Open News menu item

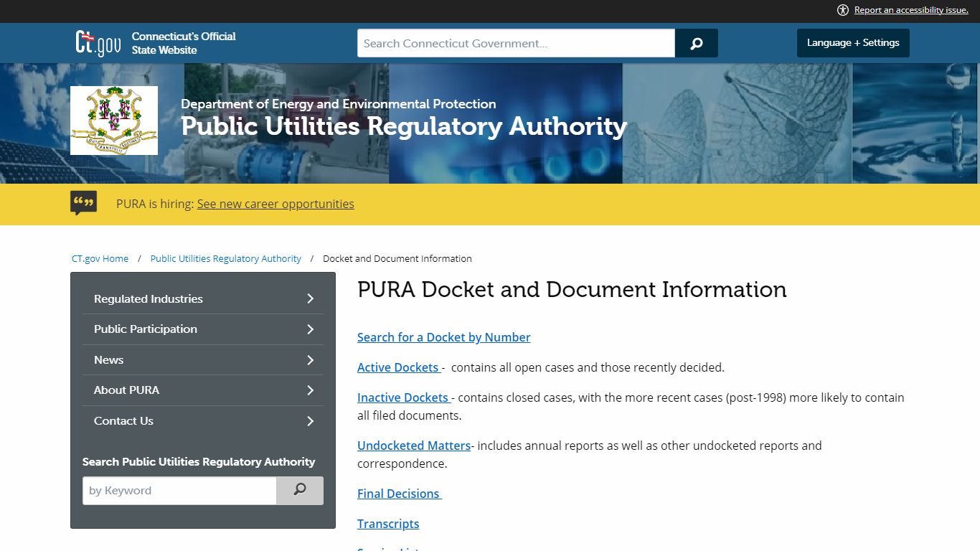tap(109, 360)
